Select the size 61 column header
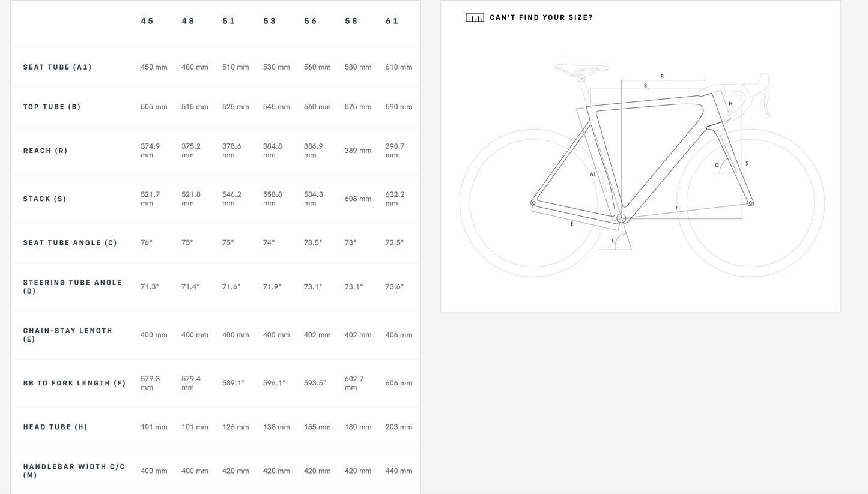868x494 pixels. (x=392, y=21)
